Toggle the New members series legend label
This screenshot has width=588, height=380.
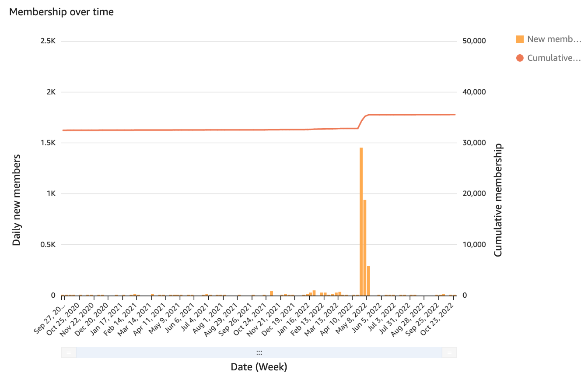point(554,39)
